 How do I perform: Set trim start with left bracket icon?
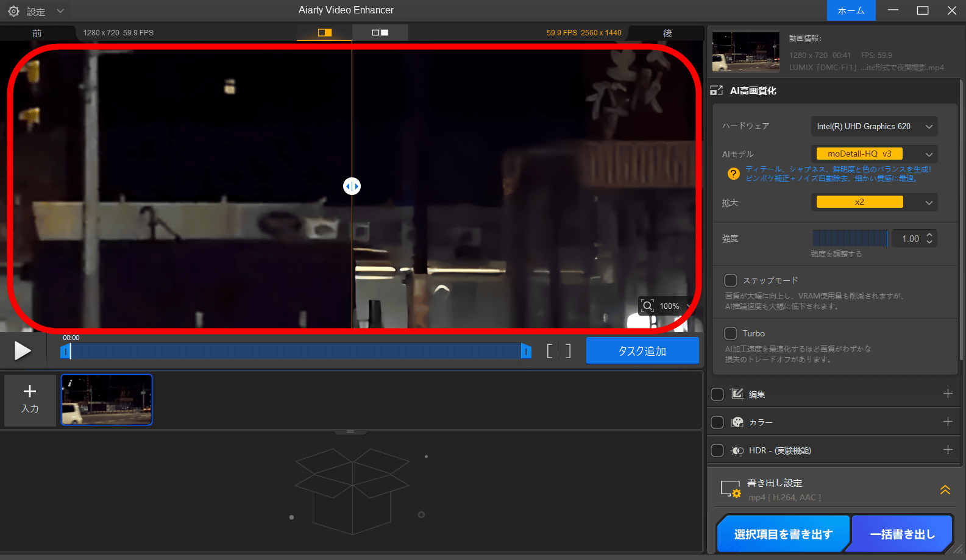549,350
